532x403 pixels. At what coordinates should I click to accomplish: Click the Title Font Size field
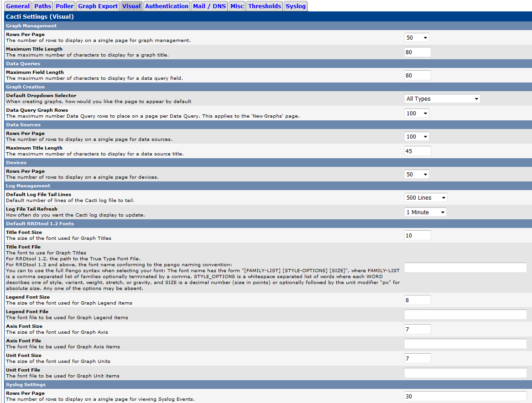coord(417,236)
